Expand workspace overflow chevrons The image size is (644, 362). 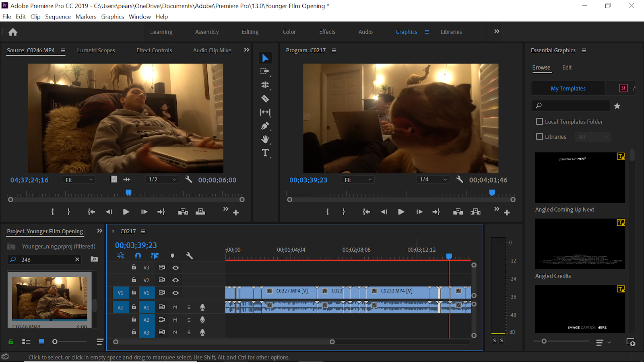[x=497, y=31]
